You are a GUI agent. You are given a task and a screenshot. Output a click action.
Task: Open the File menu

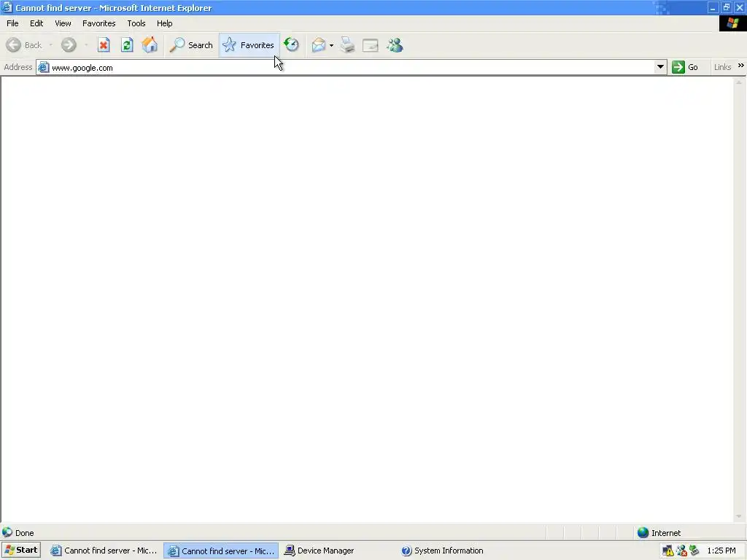[12, 23]
